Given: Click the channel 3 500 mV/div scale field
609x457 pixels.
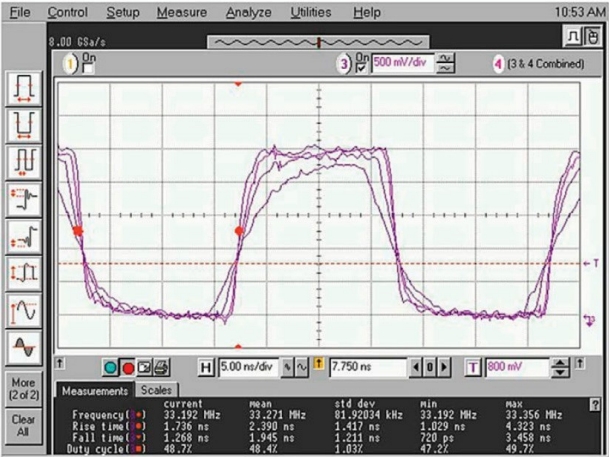Looking at the screenshot, I should pyautogui.click(x=402, y=62).
